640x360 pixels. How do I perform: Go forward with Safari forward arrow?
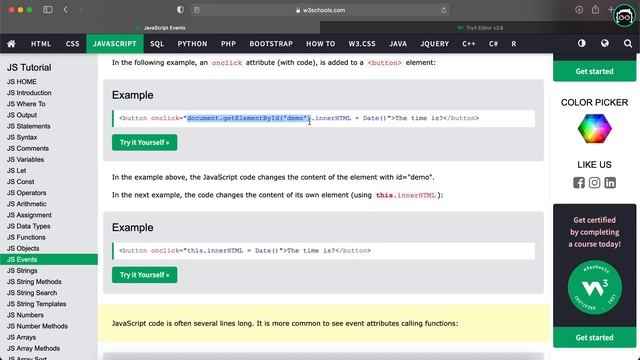pyautogui.click(x=81, y=10)
